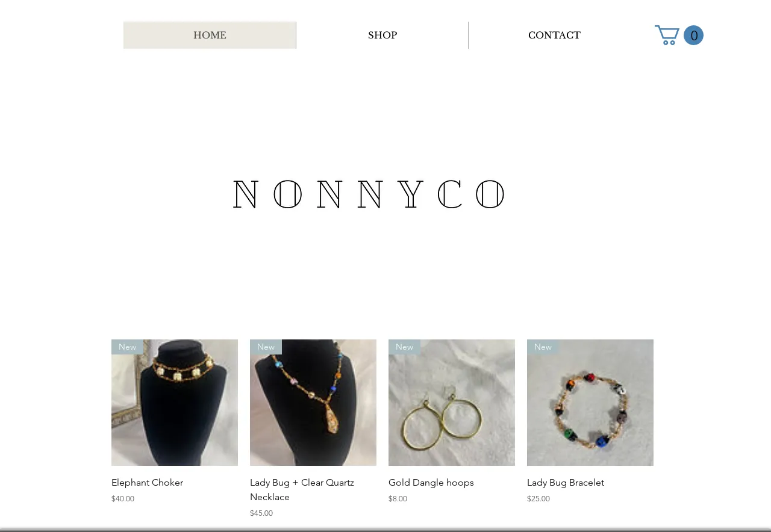Viewport: 771px width, 532px height.
Task: View the Lady Bug Bracelet photo
Action: pos(590,403)
